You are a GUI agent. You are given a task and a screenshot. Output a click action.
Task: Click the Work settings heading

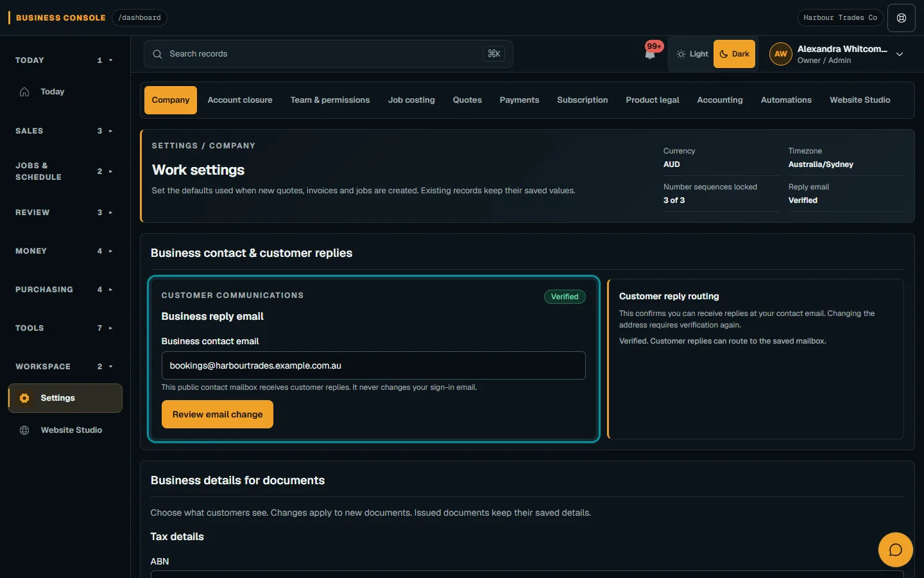198,170
